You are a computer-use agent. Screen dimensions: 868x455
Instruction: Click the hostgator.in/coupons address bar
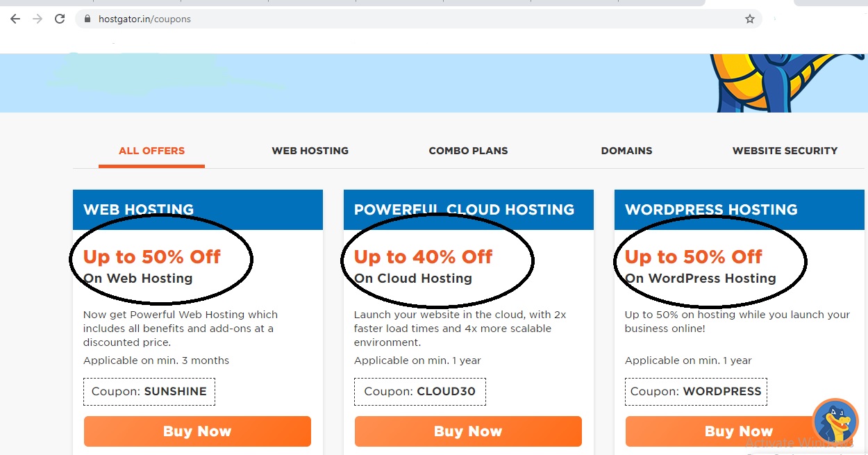419,19
